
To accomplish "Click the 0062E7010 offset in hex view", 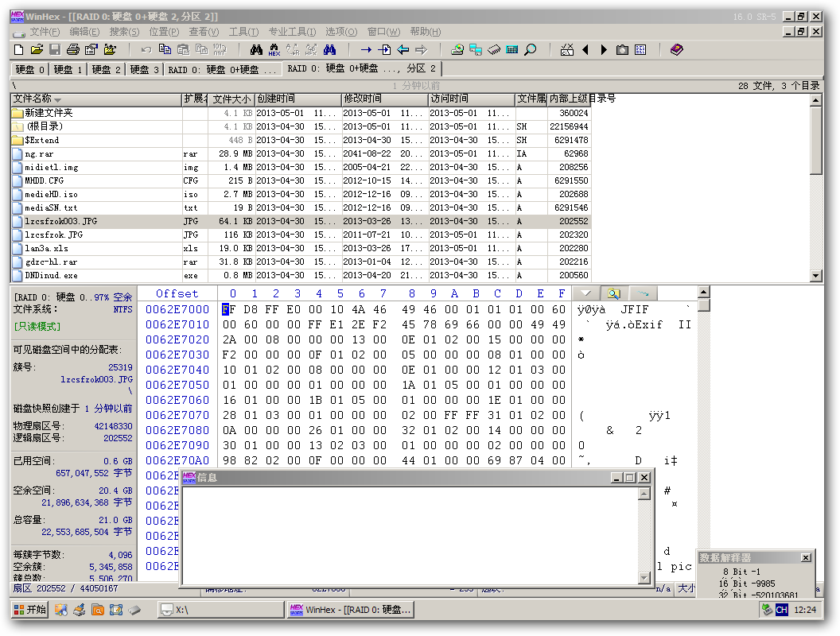I will click(177, 324).
